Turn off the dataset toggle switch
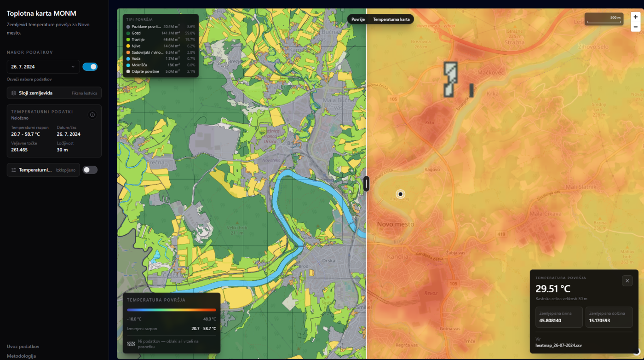The height and width of the screenshot is (360, 644). pos(90,67)
